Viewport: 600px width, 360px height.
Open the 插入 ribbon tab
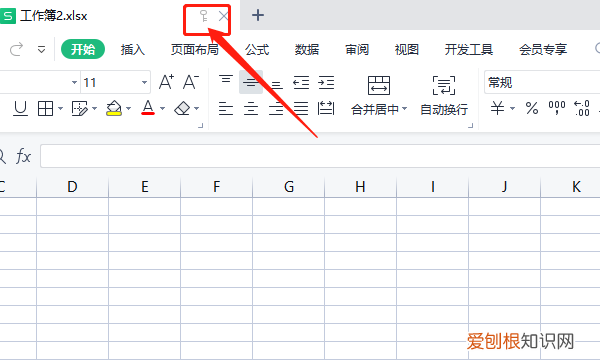(132, 49)
